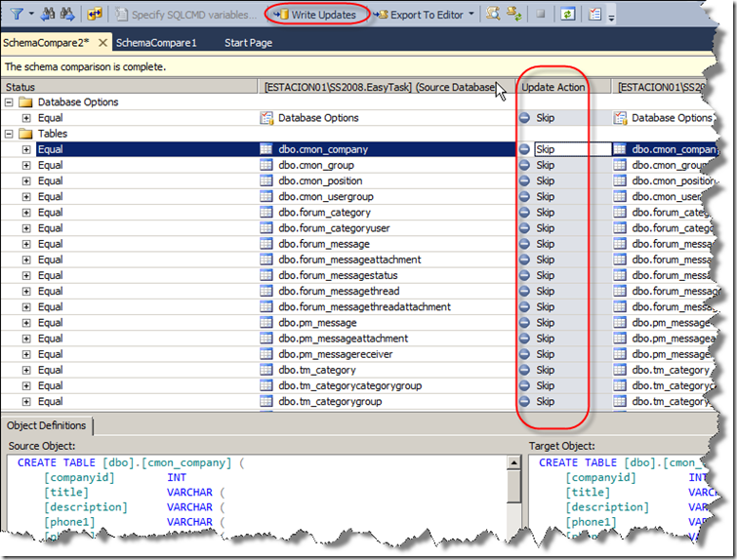Viewport: 737px width, 560px height.
Task: Switch to the SchemaCompare1 tab
Action: click(156, 43)
